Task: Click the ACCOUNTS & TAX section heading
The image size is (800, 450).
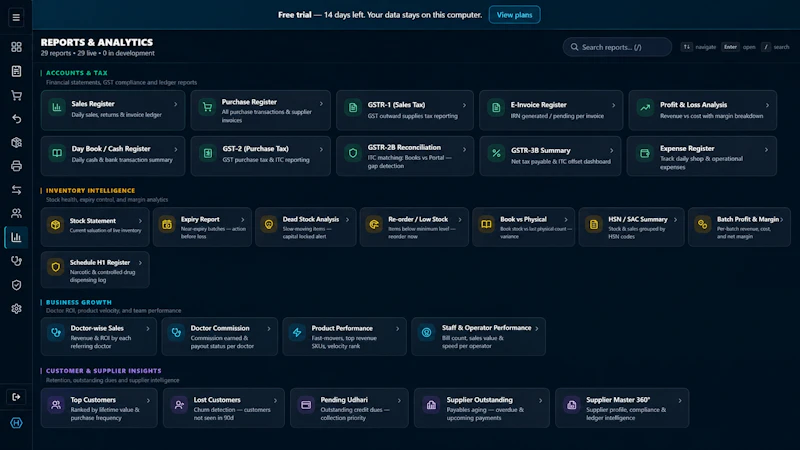Action: 77,73
